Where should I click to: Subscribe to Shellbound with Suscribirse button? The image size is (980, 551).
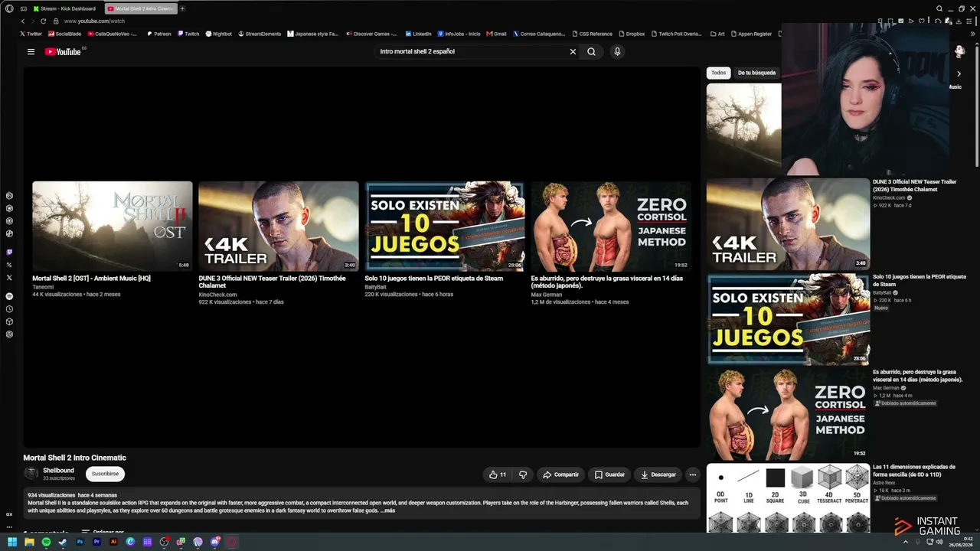tap(105, 474)
